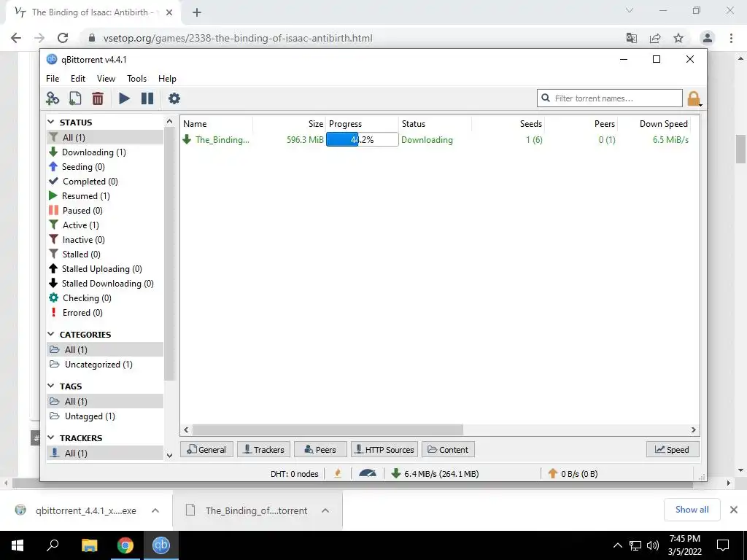The height and width of the screenshot is (560, 747).
Task: Open the General tab
Action: tap(206, 449)
